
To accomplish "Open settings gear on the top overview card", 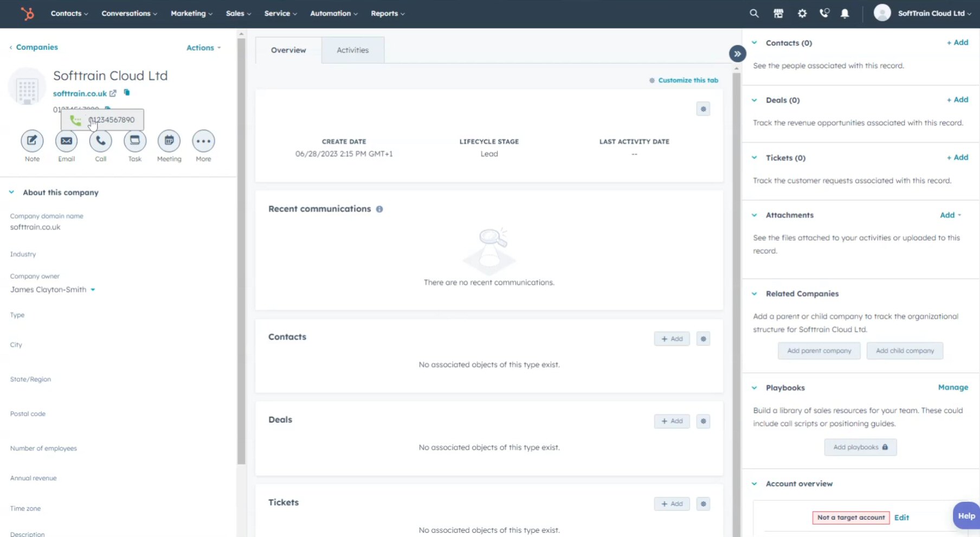I will (x=703, y=109).
